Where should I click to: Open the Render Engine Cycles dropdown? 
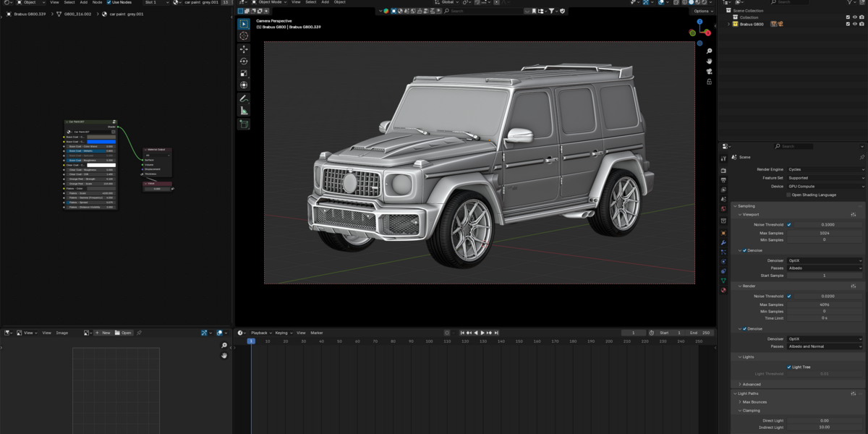(825, 169)
